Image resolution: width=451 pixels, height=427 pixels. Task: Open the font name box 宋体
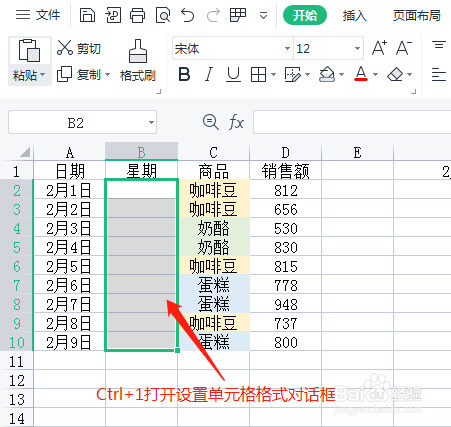click(232, 48)
